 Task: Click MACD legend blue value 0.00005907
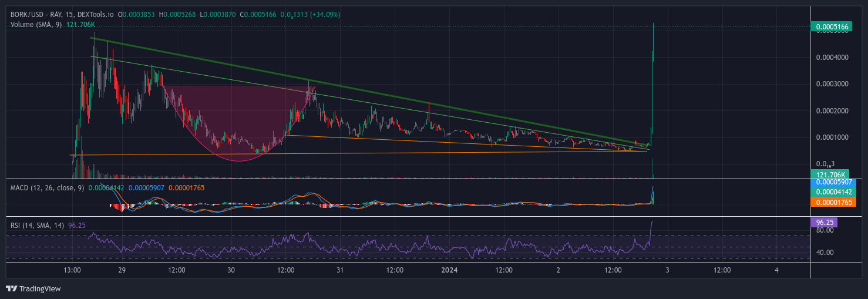point(146,187)
